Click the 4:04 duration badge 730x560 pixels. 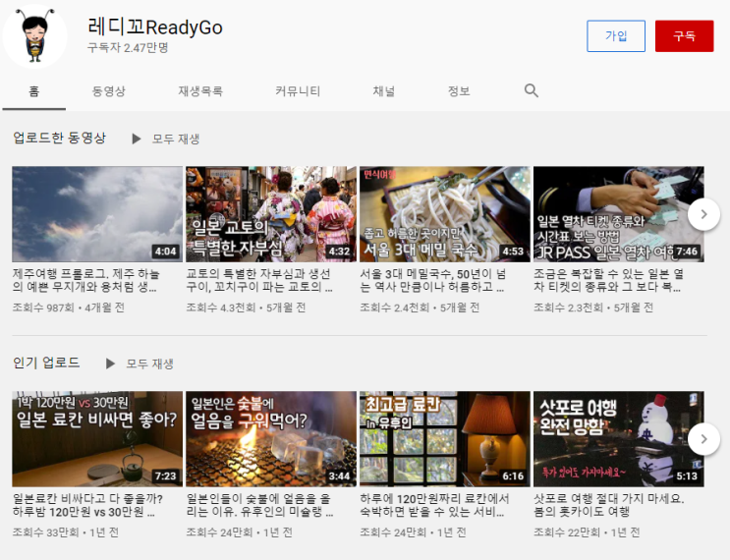click(166, 252)
